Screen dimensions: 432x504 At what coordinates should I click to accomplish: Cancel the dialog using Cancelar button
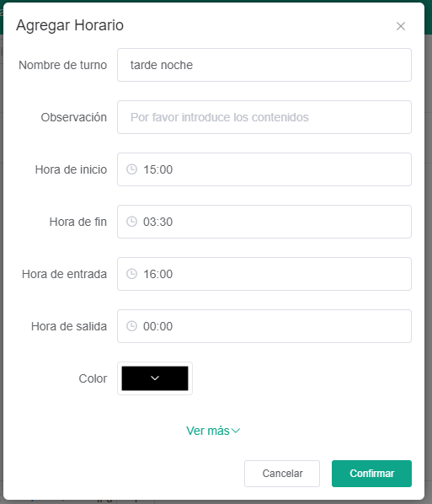tap(282, 474)
